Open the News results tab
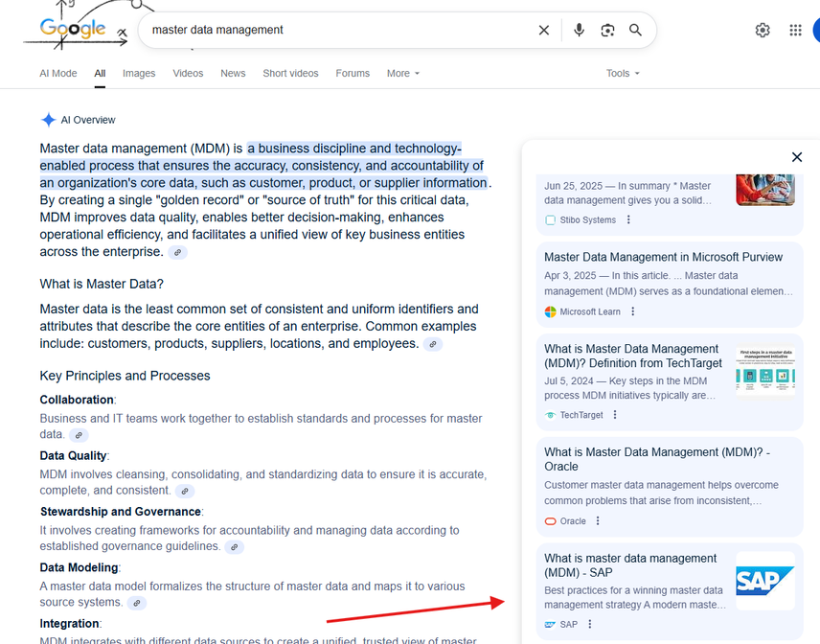 pos(233,73)
